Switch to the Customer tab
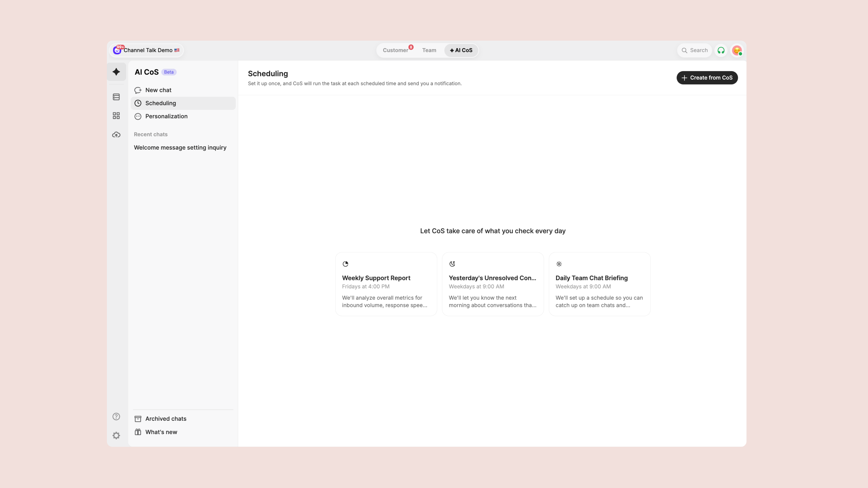Viewport: 868px width, 488px height. click(x=395, y=50)
